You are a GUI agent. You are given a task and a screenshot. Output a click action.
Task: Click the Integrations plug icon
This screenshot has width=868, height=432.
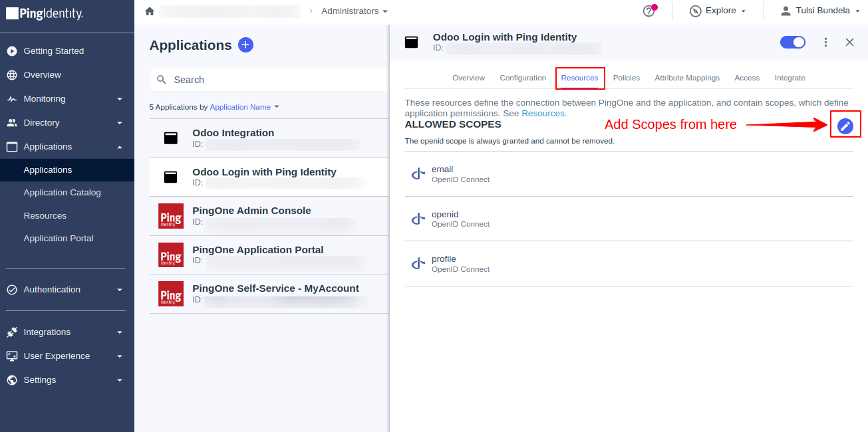12,332
